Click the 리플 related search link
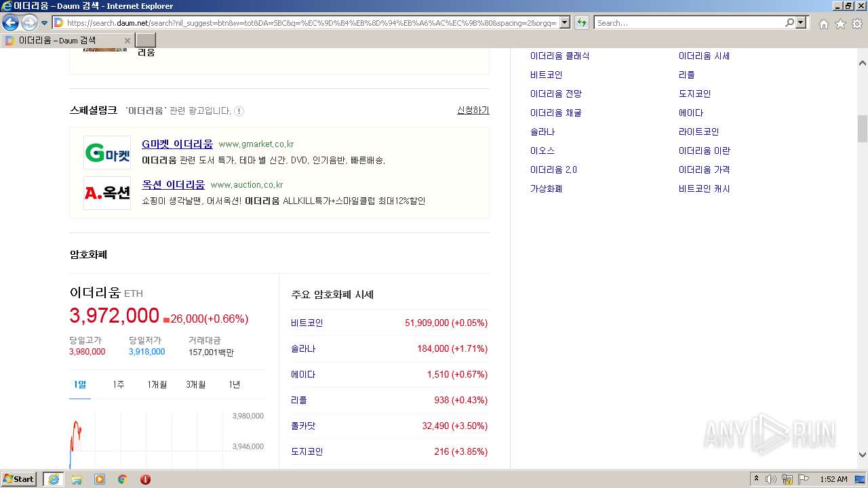 (x=687, y=75)
